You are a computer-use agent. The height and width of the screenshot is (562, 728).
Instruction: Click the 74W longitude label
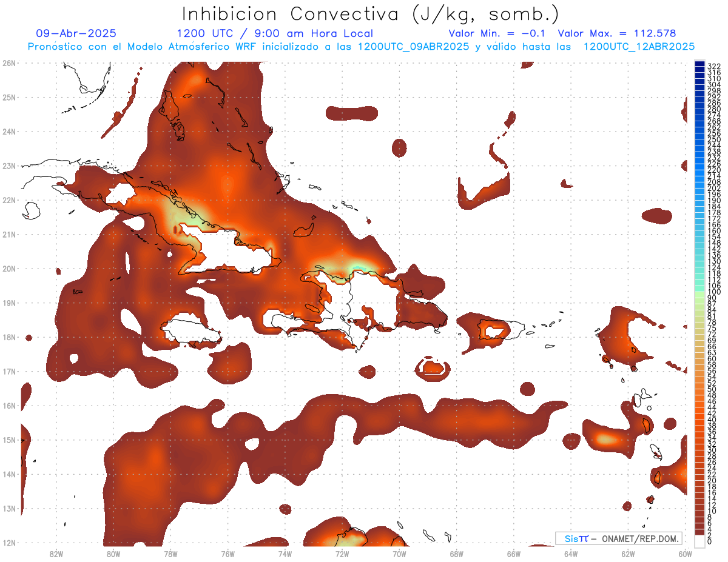tap(285, 554)
